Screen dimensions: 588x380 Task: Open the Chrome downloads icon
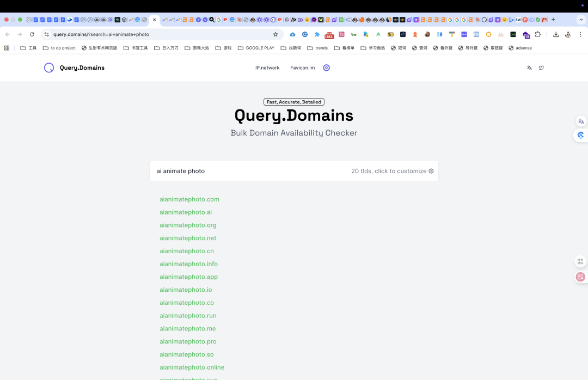[x=556, y=34]
